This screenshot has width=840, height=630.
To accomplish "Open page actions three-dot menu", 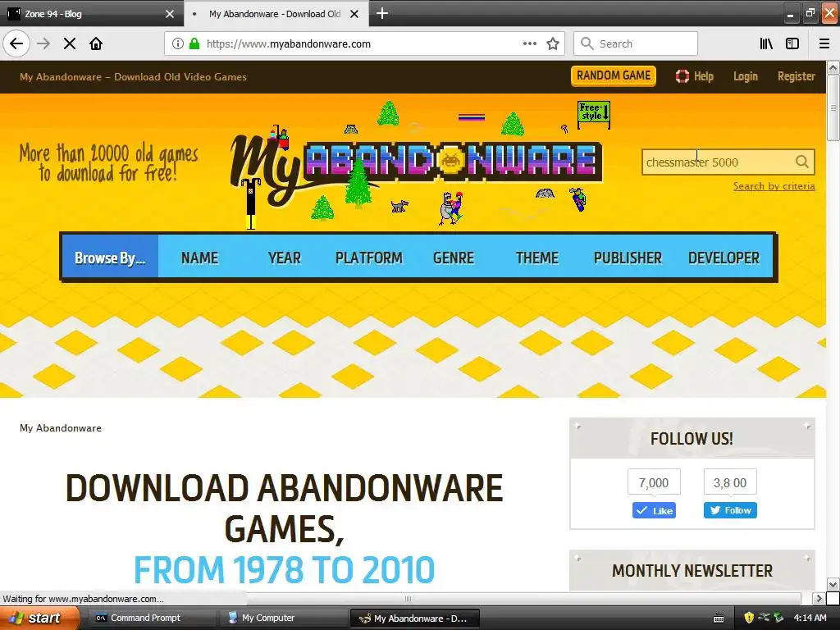I will click(529, 43).
